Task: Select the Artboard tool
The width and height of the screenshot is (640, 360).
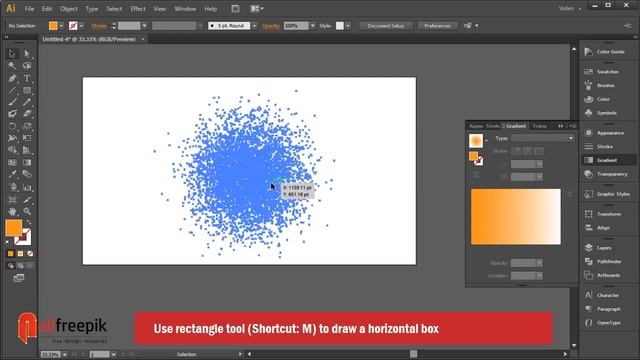Action: [x=12, y=200]
